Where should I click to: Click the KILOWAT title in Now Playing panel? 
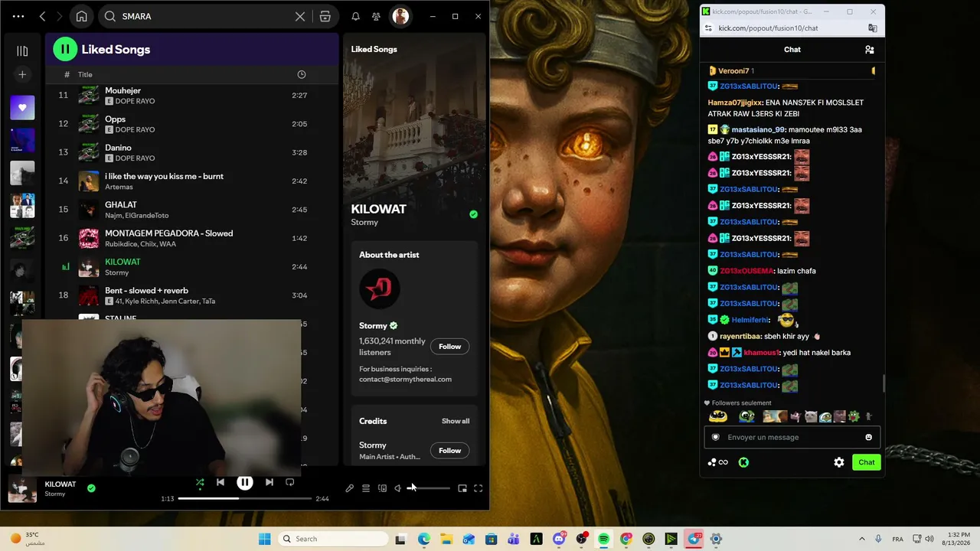pyautogui.click(x=378, y=209)
